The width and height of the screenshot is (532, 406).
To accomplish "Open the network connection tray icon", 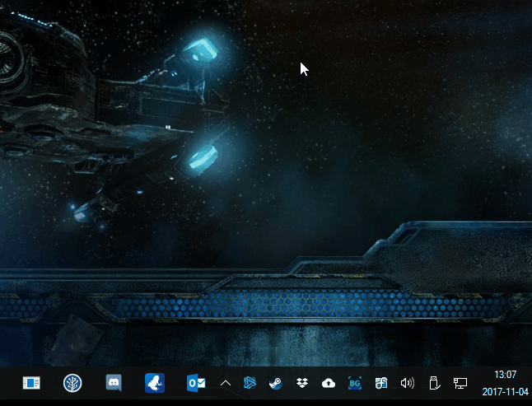I will (x=460, y=383).
